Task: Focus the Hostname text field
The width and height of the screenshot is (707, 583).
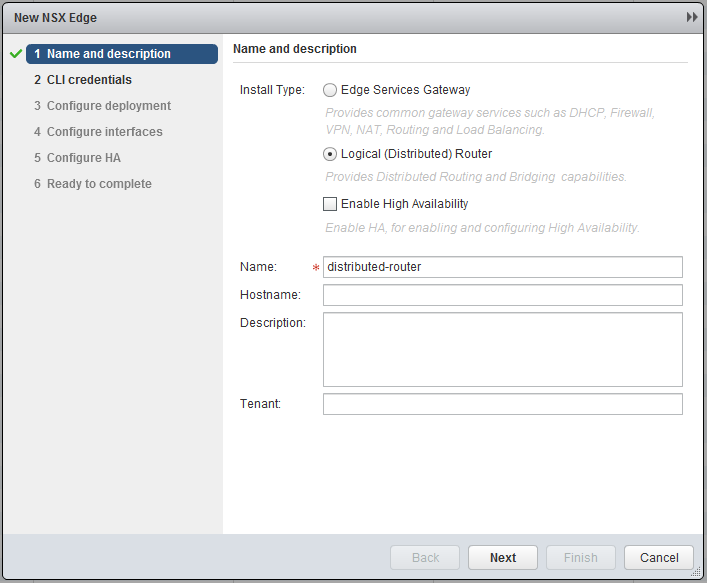Action: (502, 295)
